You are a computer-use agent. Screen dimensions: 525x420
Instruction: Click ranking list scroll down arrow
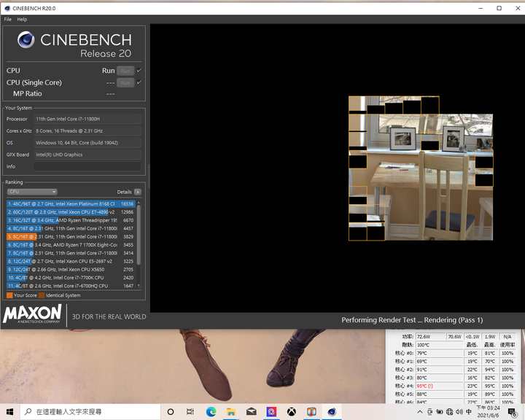[x=139, y=286]
